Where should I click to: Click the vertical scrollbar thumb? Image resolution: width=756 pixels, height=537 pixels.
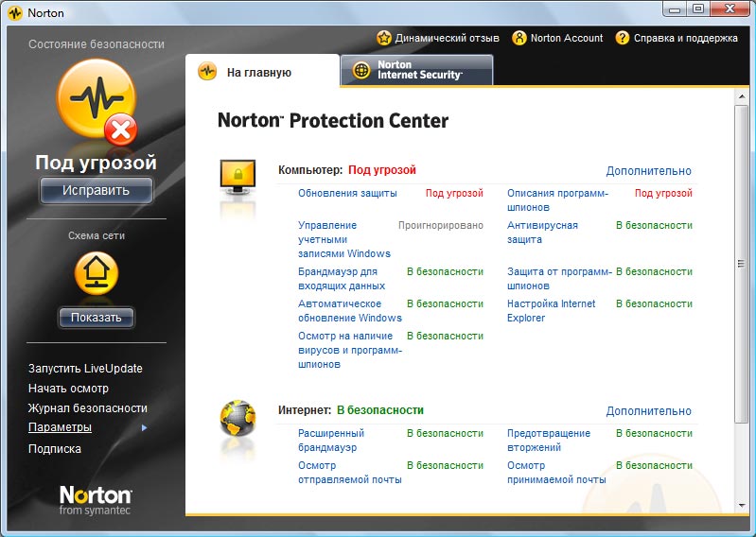coord(742,264)
